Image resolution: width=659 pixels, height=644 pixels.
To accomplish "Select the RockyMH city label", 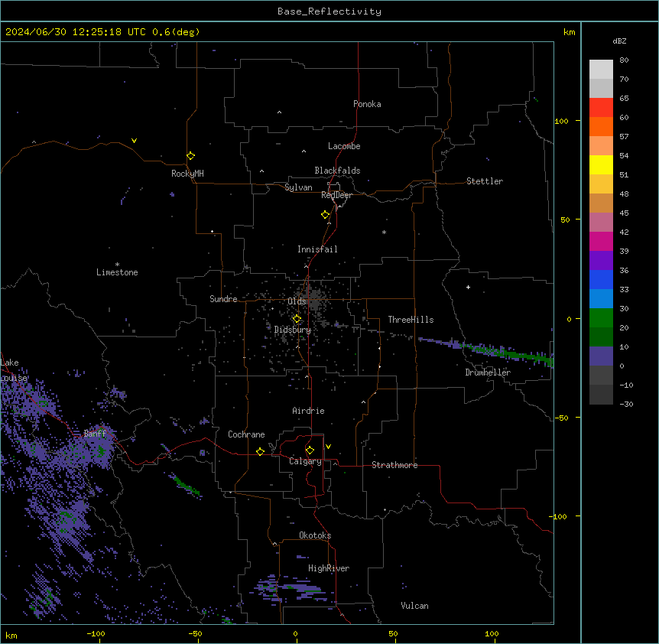I will click(x=187, y=174).
